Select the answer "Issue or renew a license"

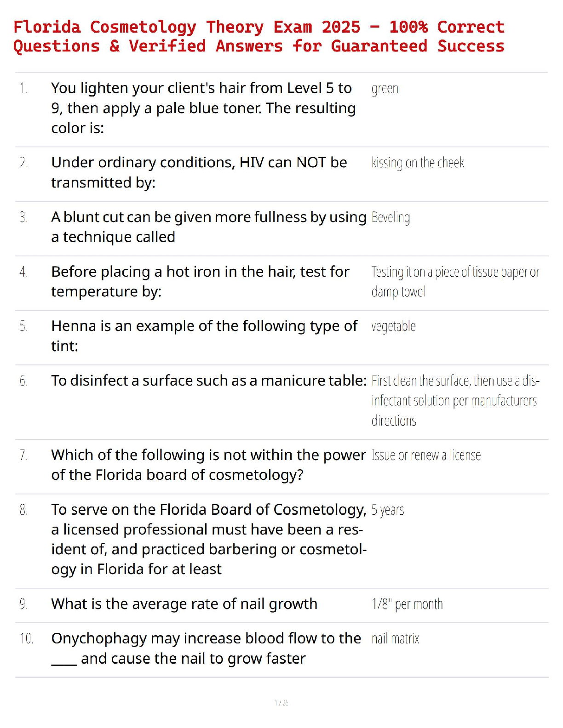426,455
